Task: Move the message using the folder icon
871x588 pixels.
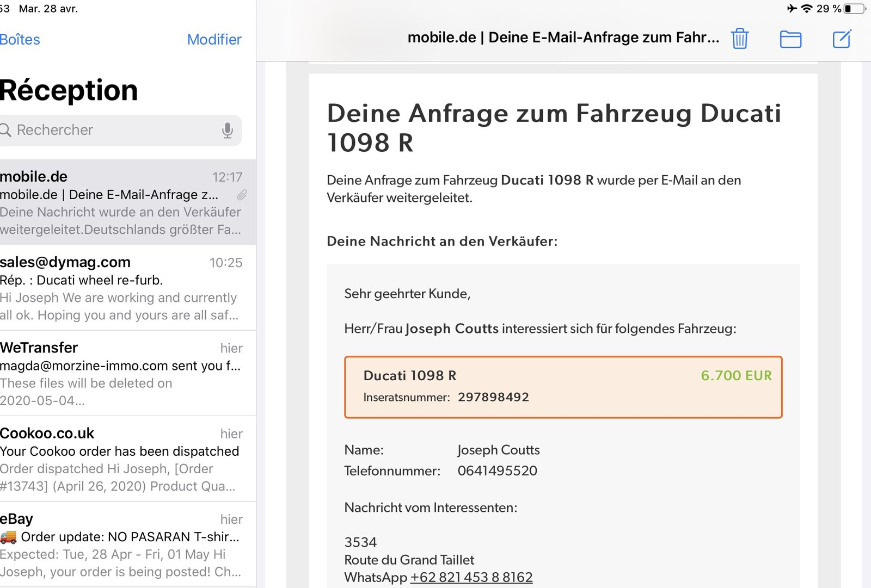Action: click(790, 39)
